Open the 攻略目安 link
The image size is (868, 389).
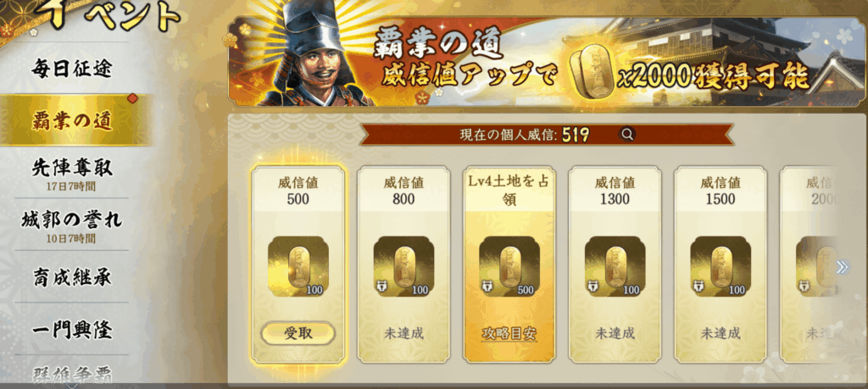(x=509, y=334)
